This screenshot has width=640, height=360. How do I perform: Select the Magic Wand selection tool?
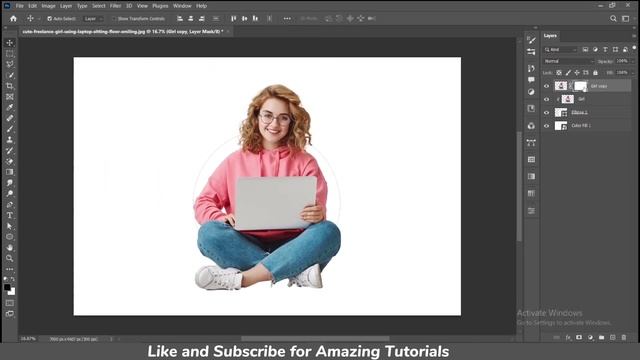pos(10,75)
